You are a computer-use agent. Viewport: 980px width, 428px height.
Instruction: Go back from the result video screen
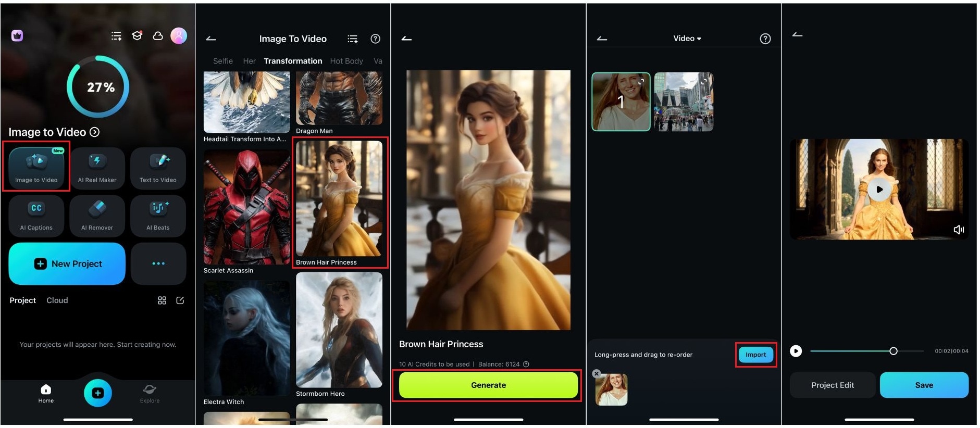[798, 35]
